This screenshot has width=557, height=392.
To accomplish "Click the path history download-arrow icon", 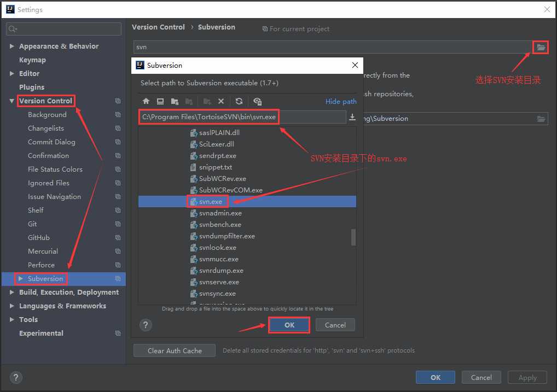I will point(352,117).
